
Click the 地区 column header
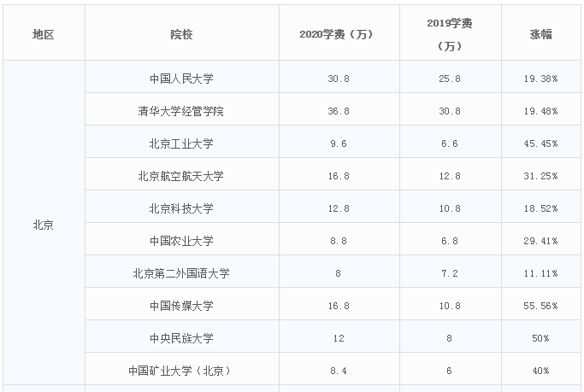(x=44, y=34)
